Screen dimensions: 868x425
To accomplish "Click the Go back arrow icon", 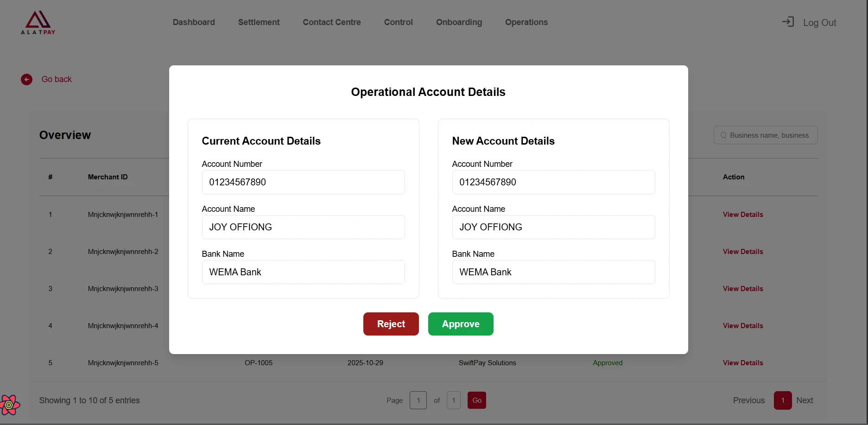I will [26, 80].
